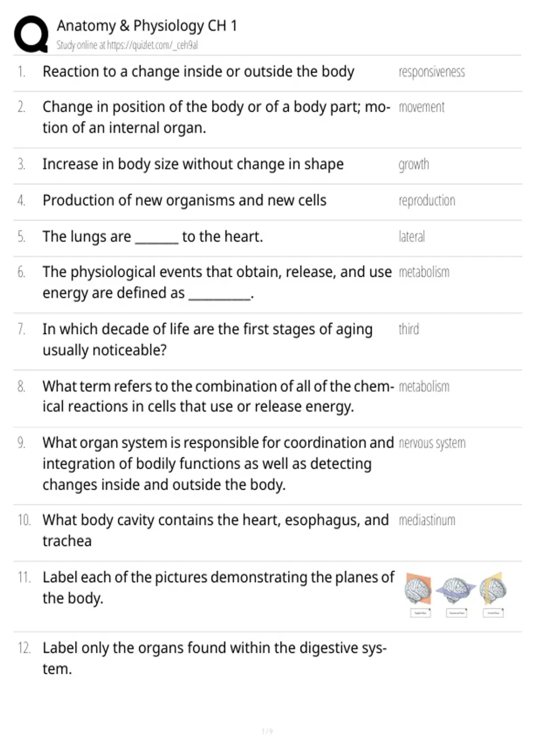Click the digestive system organs question
Screen dimensions: 534x756
[214, 658]
